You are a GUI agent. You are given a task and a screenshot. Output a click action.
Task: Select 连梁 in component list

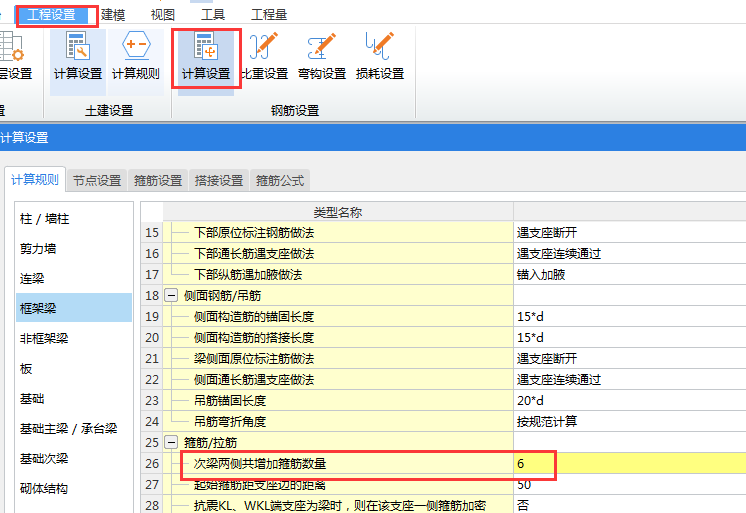tap(74, 278)
